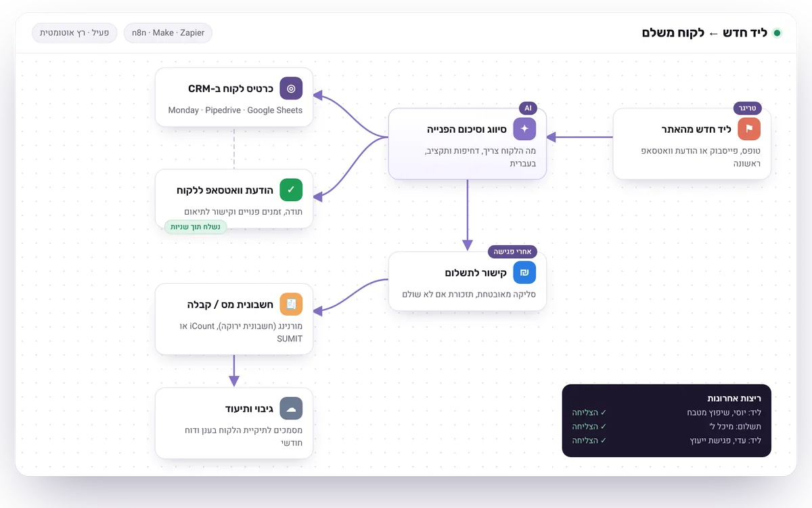Click the purple CRM target icon

(x=291, y=88)
